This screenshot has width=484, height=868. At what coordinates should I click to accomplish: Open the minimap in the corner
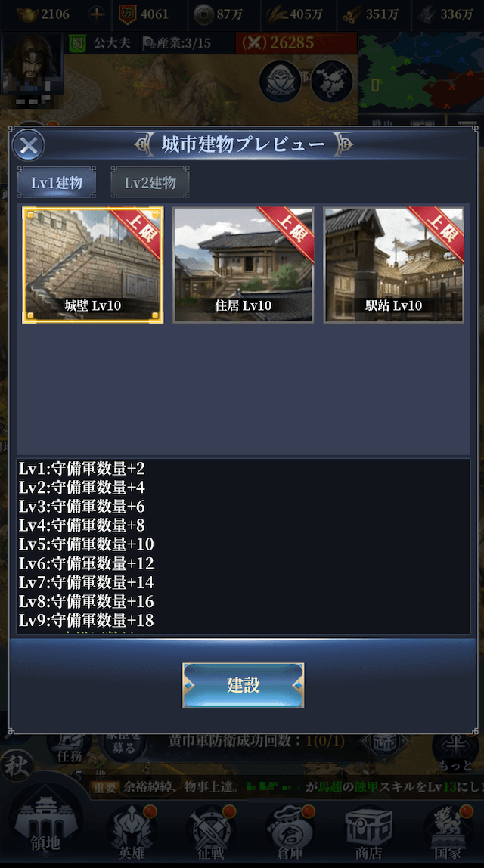(421, 72)
